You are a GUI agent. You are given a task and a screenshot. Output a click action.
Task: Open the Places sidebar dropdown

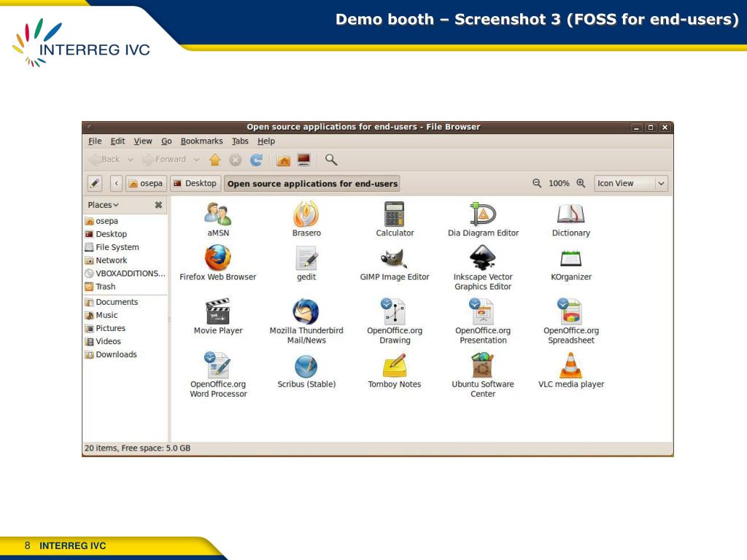103,206
